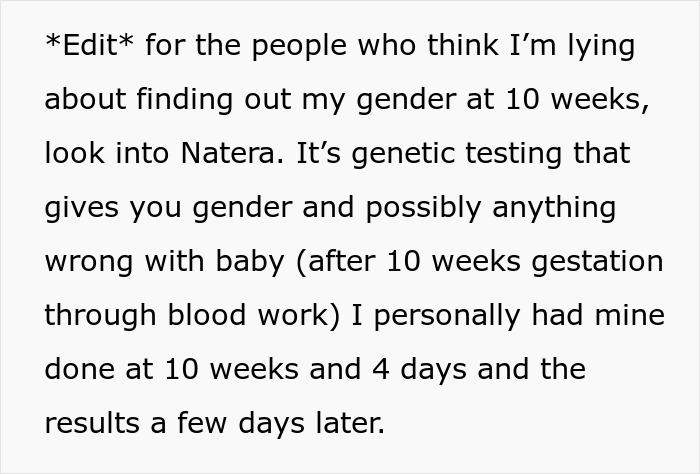Click the word "done" starting the seventh line
Image resolution: width=700 pixels, height=474 pixels.
coord(80,369)
